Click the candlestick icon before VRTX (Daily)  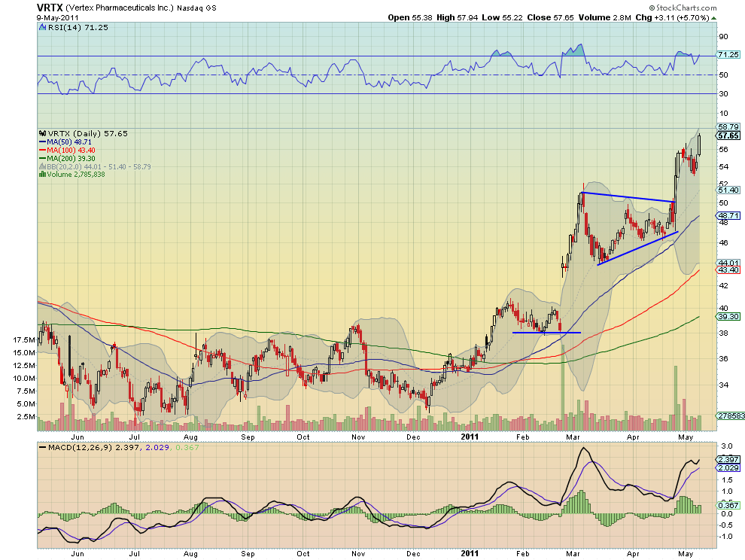[42, 133]
